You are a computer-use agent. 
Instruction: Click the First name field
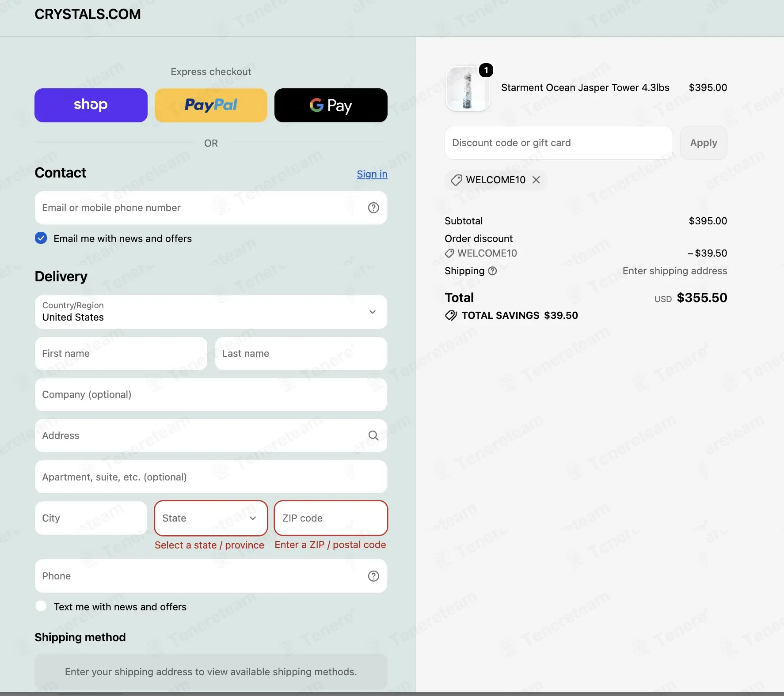(x=121, y=353)
